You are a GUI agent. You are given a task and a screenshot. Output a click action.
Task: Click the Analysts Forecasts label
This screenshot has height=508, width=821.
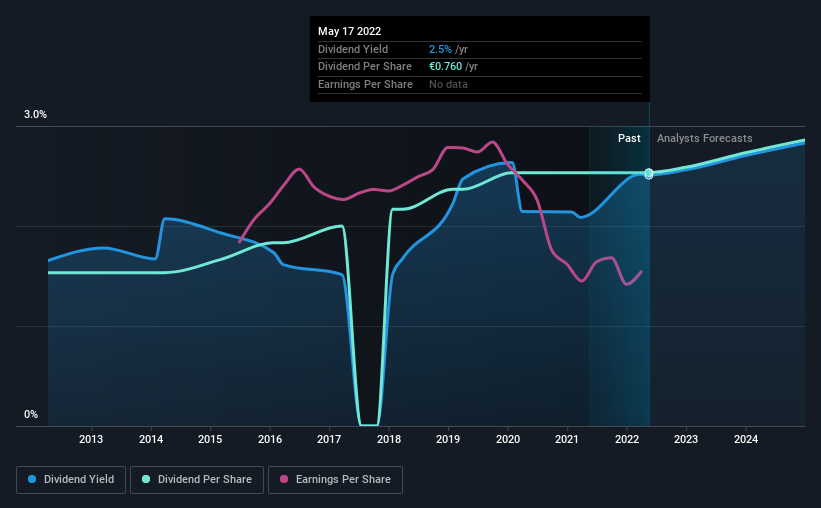click(704, 138)
